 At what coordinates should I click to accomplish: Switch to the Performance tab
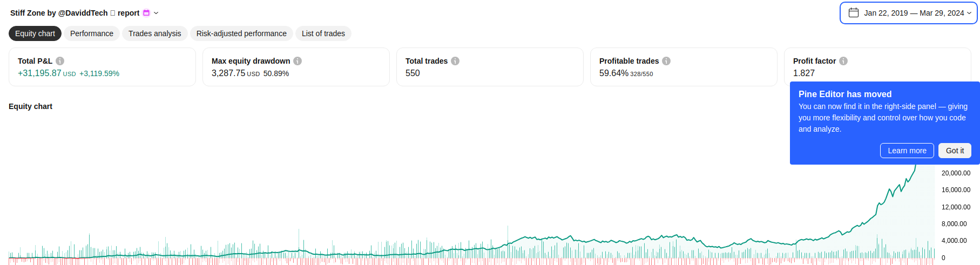tap(92, 33)
